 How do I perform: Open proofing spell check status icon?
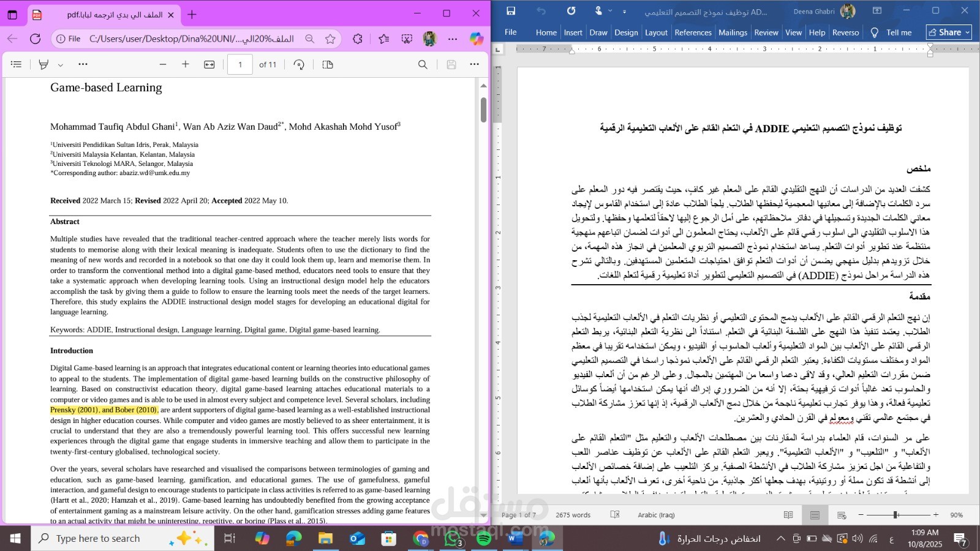pos(615,515)
